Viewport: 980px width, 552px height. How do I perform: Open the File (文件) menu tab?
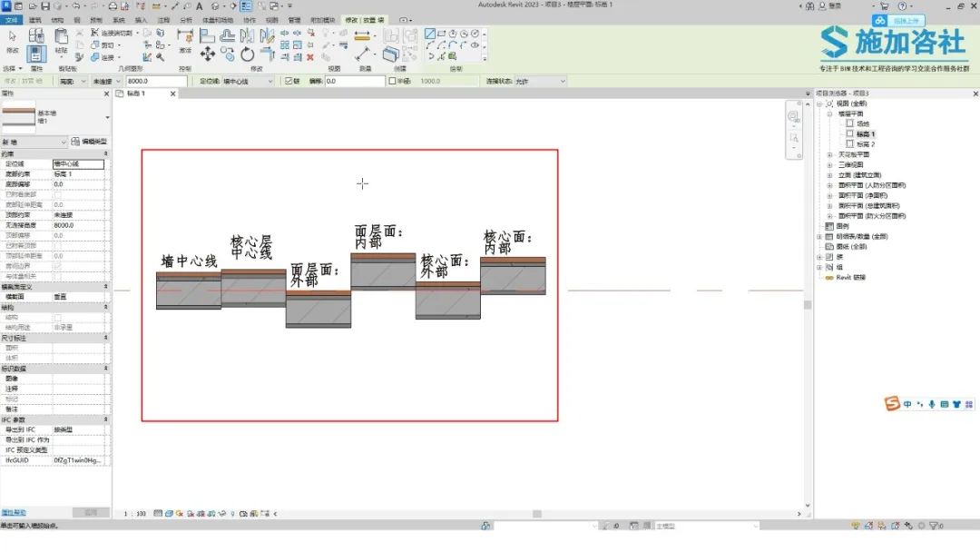point(11,20)
